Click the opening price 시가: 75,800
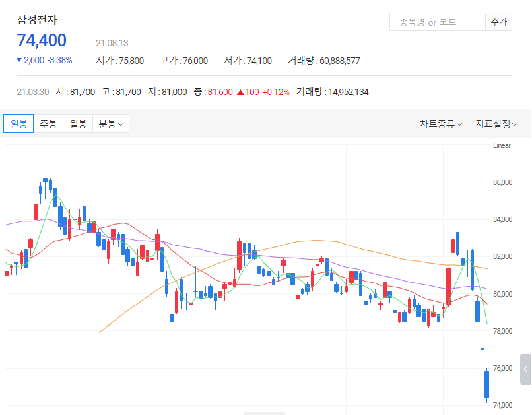Image resolution: width=532 pixels, height=415 pixels. 120,61
